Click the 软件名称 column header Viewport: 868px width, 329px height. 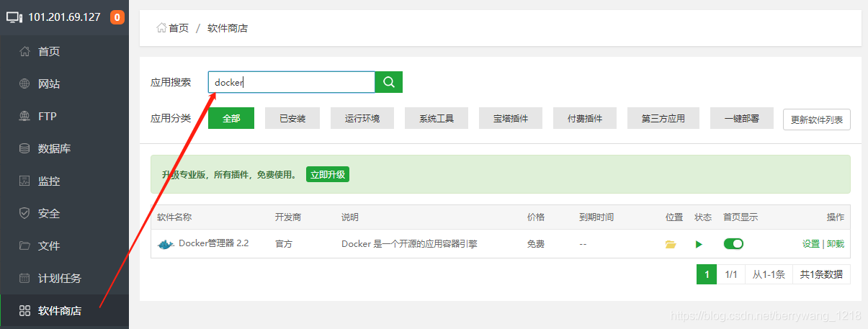[x=174, y=217]
